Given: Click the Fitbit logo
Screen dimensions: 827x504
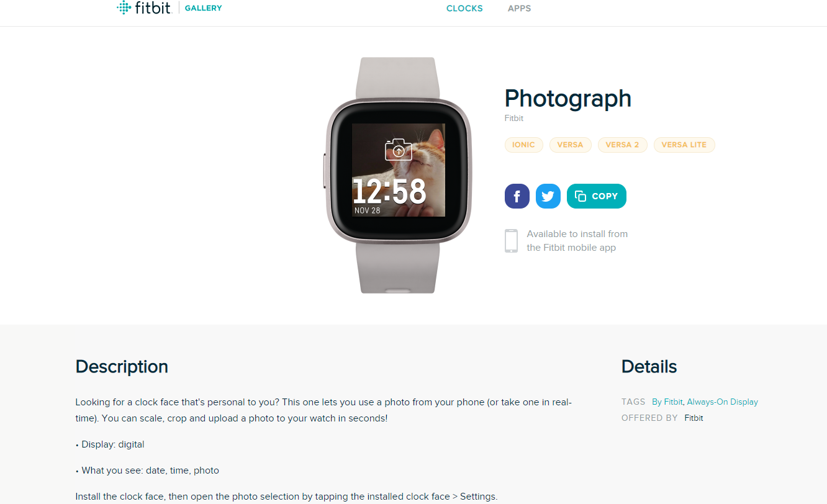Looking at the screenshot, I should [143, 8].
